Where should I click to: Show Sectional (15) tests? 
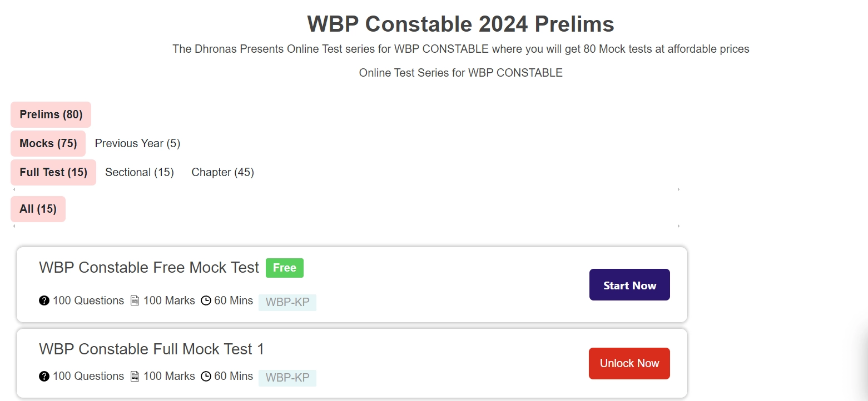pyautogui.click(x=140, y=172)
